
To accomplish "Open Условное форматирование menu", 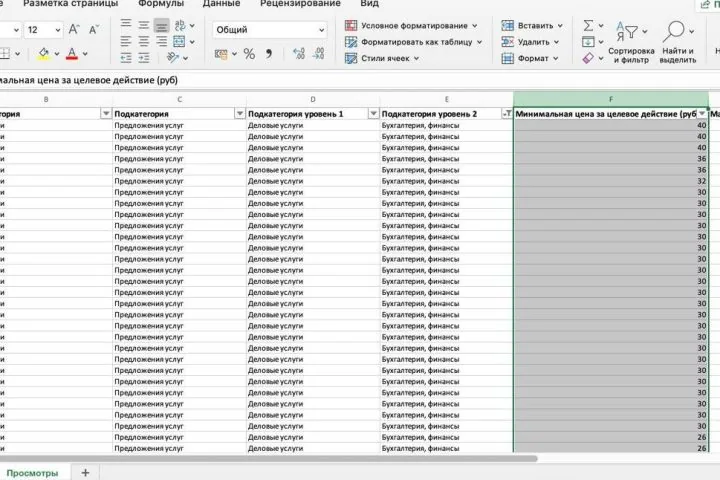I will coord(411,26).
